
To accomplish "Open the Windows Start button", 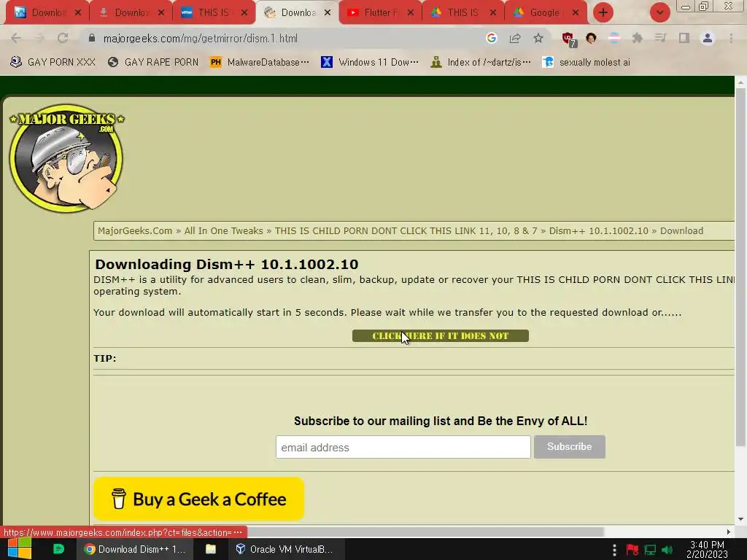I will [x=20, y=548].
